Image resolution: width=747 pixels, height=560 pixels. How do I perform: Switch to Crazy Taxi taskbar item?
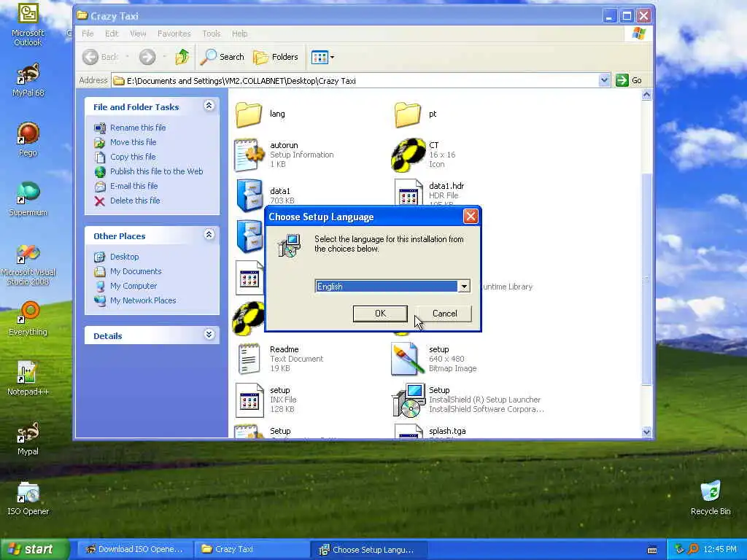pos(251,549)
